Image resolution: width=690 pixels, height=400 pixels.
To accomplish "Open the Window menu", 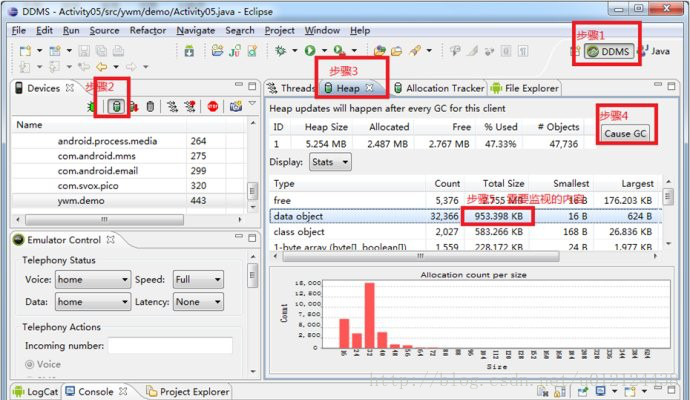I will [322, 30].
